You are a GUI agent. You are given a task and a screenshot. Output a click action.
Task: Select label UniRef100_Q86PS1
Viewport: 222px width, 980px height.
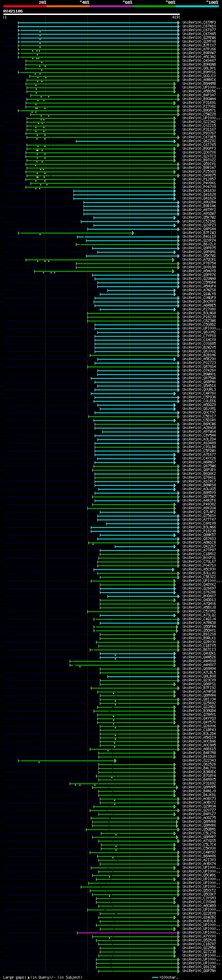(x=199, y=684)
